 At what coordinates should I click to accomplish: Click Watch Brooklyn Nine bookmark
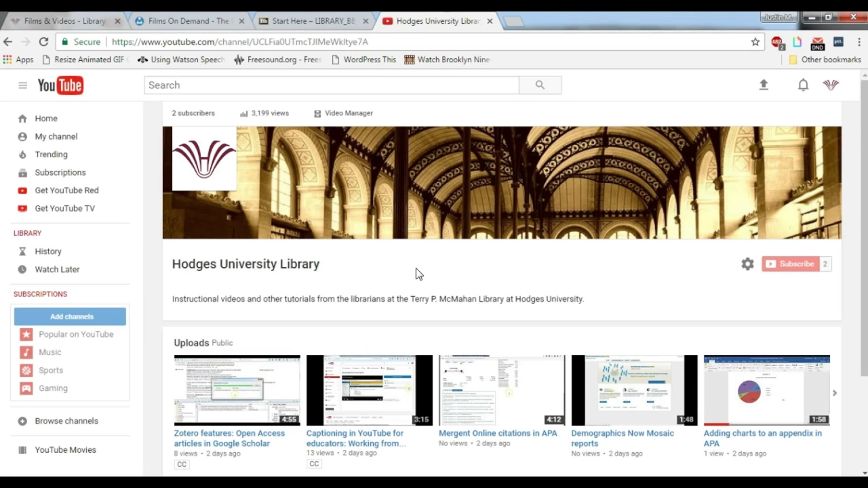pyautogui.click(x=448, y=60)
